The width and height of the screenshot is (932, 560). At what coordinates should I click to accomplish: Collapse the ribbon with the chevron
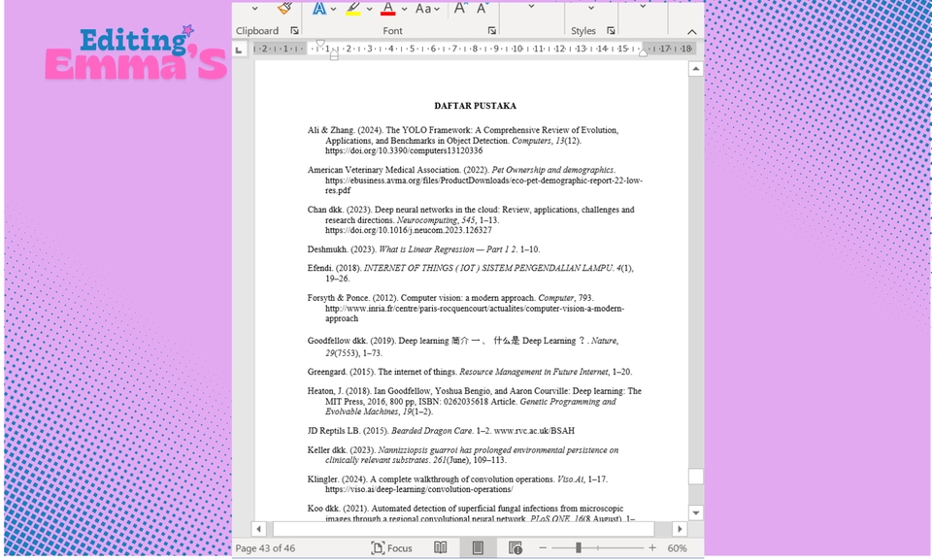click(x=692, y=31)
